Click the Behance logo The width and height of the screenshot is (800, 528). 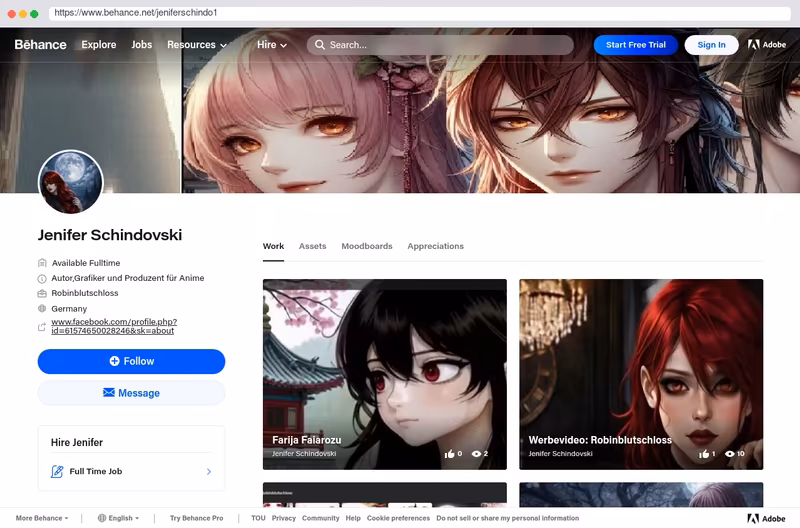point(40,45)
